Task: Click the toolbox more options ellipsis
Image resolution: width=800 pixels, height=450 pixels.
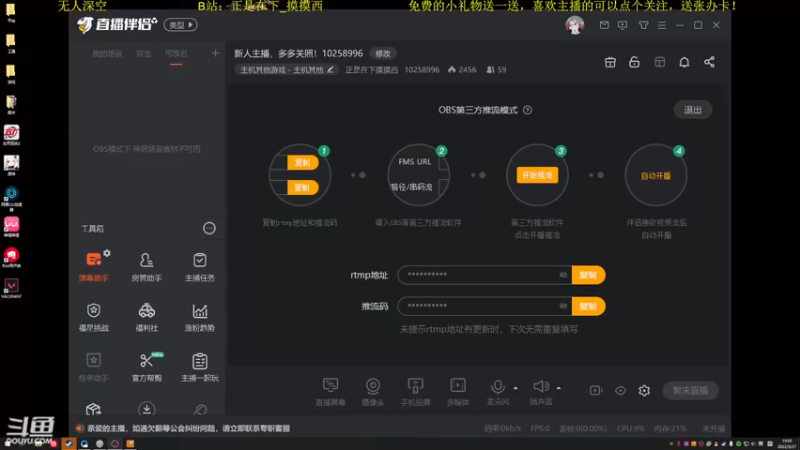Action: point(209,228)
